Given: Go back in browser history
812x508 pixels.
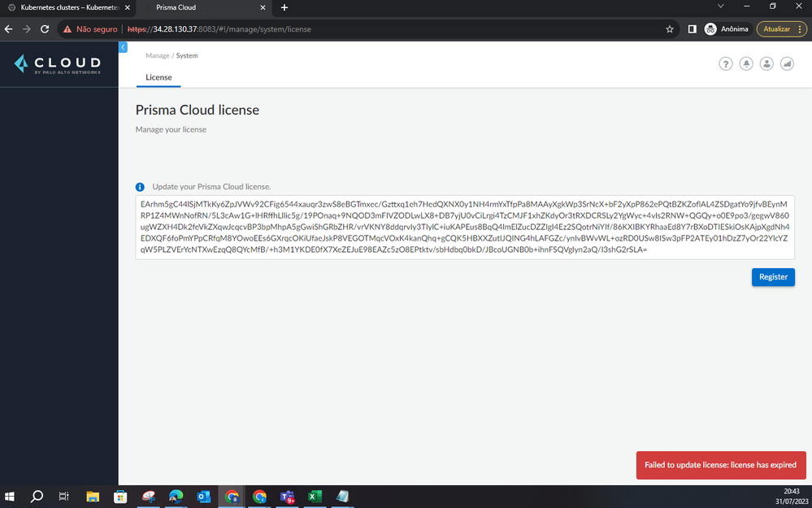Looking at the screenshot, I should [x=9, y=29].
